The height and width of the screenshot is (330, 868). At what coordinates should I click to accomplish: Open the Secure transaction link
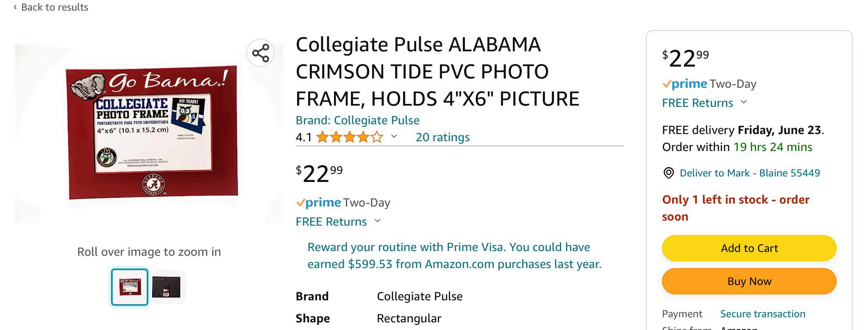tap(762, 314)
